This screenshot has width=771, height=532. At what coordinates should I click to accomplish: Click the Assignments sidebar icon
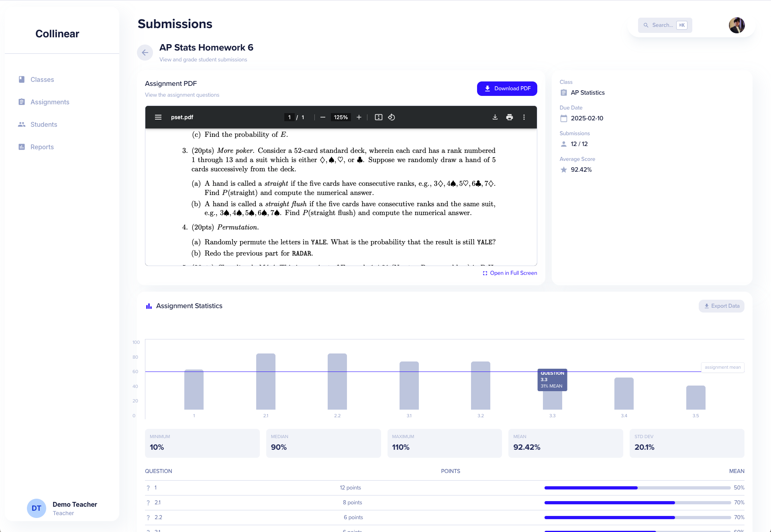tap(22, 102)
